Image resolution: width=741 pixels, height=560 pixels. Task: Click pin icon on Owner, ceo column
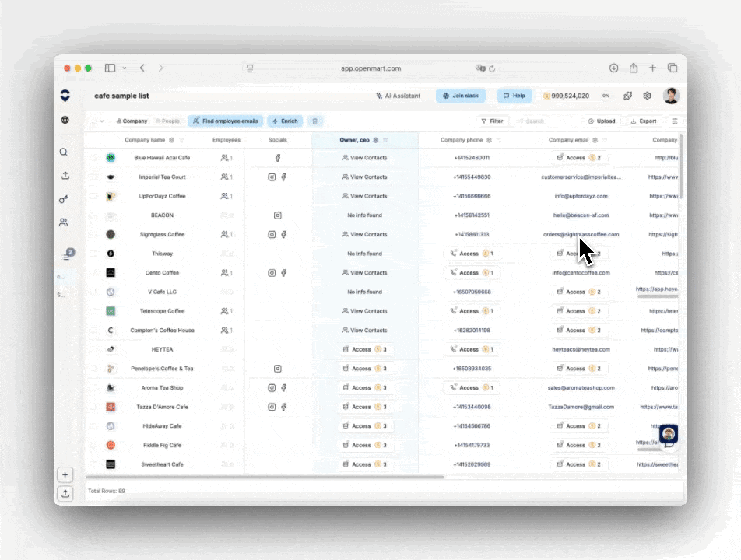click(385, 140)
